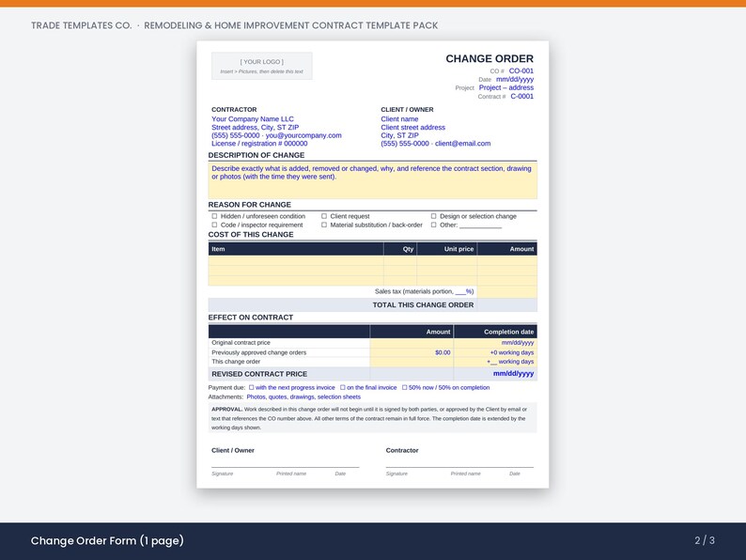Click Street address, City, ST ZIP line

tap(255, 127)
